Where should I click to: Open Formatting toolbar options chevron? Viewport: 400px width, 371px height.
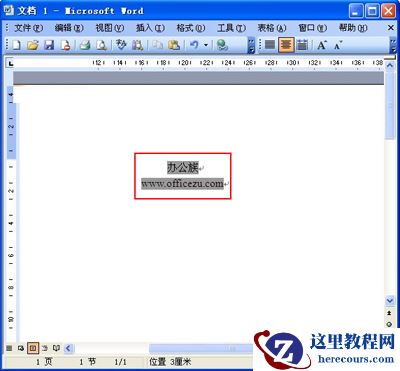(393, 45)
